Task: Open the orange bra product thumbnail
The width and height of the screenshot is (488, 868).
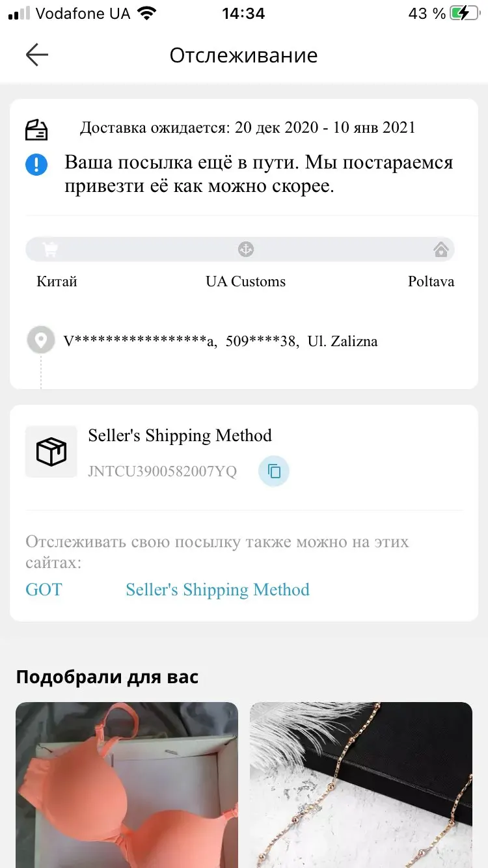Action: 127,784
